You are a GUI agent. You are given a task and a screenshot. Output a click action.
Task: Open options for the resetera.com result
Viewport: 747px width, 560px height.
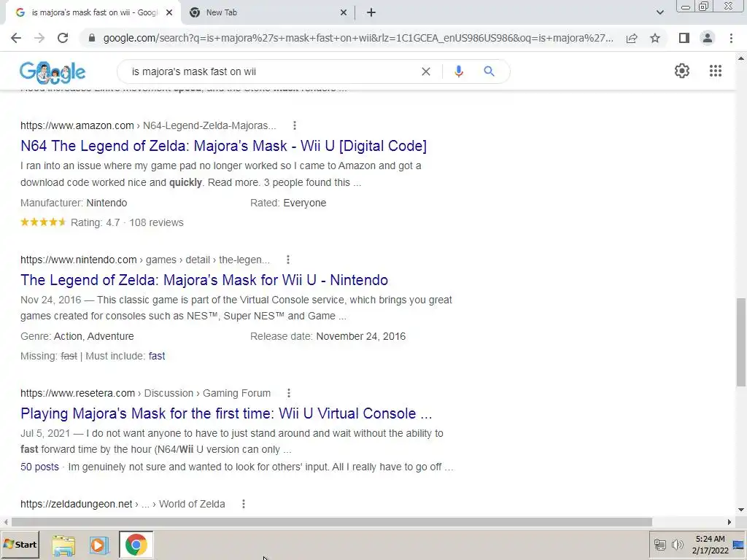[288, 393]
